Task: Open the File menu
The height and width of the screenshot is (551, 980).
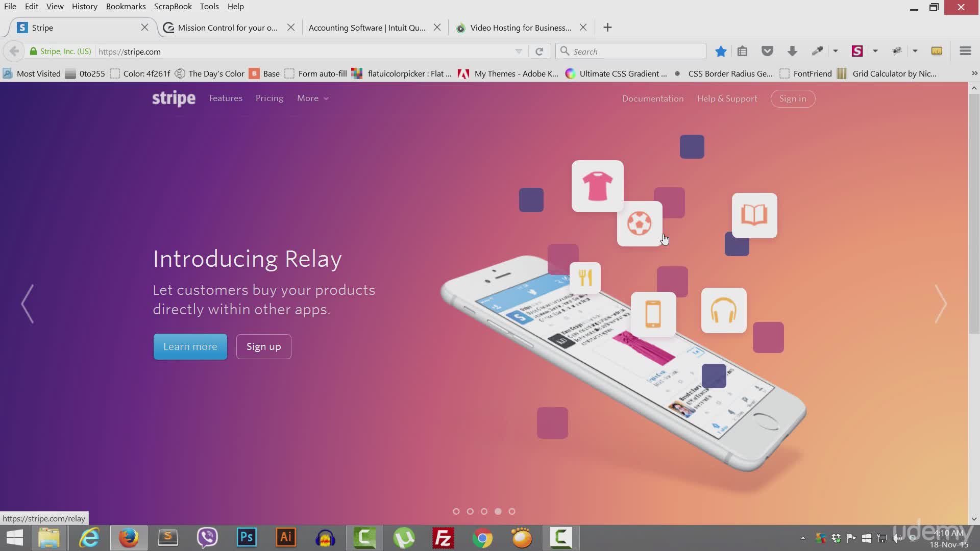Action: [10, 7]
